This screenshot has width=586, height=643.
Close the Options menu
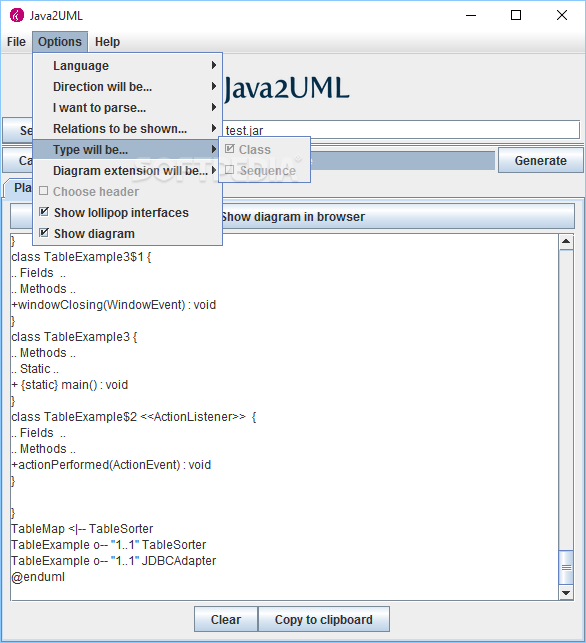(x=60, y=42)
